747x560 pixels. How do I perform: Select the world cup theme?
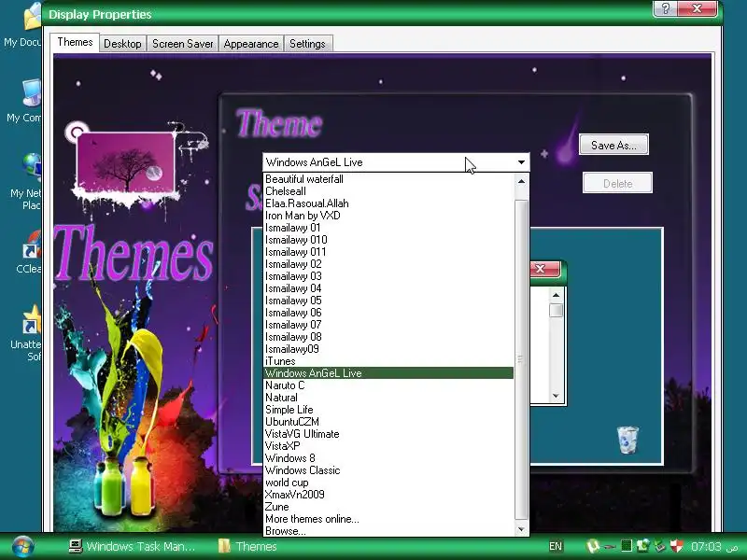388,483
